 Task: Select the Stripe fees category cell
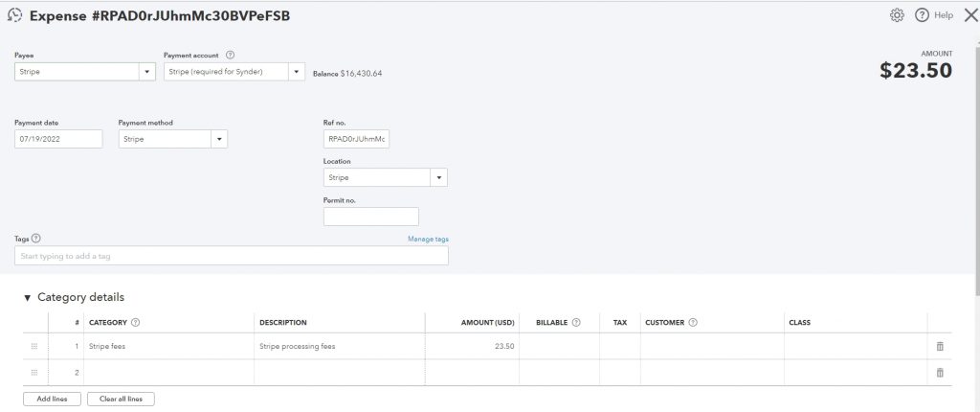pyautogui.click(x=168, y=346)
